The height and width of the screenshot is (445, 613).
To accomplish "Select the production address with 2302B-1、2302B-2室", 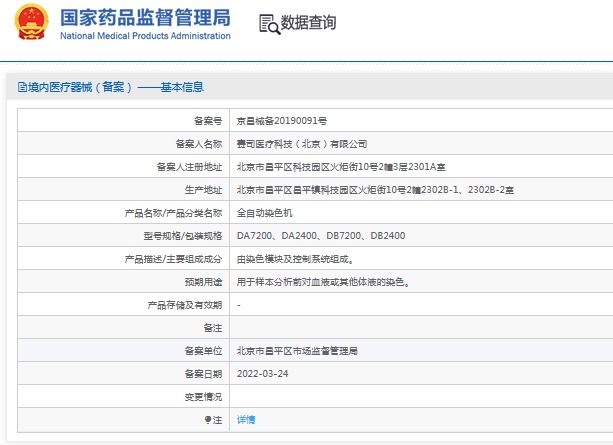I will 375,190.
